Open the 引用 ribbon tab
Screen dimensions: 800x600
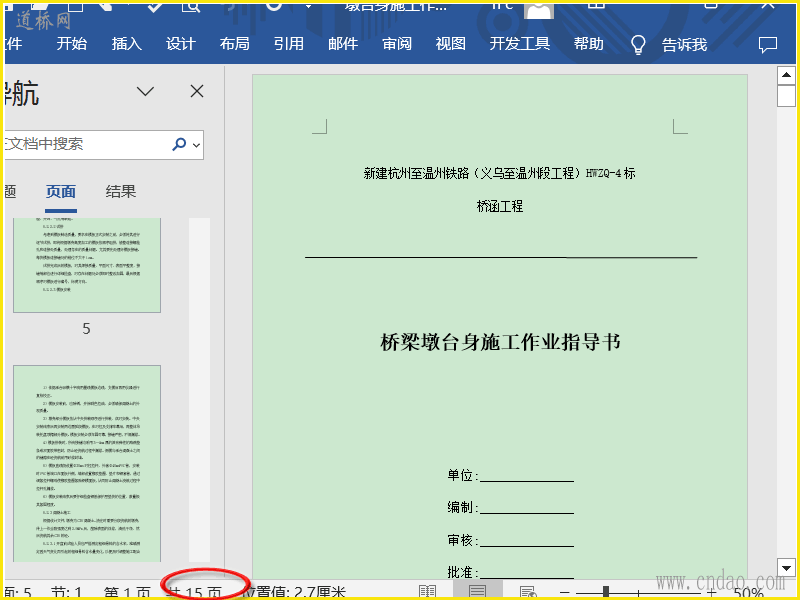click(289, 44)
